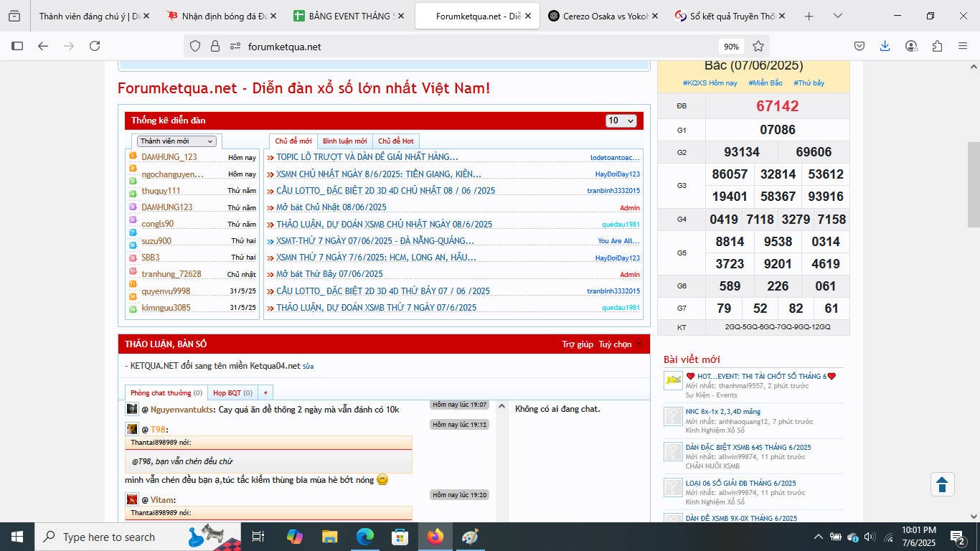Expand the "Thành viên mới" dropdown
This screenshot has height=551, width=980.
[x=177, y=141]
